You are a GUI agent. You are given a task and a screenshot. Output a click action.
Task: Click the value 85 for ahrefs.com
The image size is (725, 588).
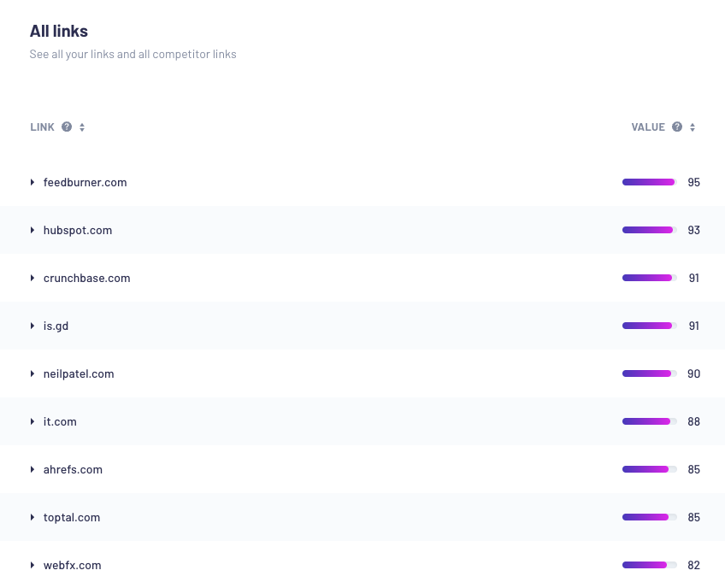pos(693,469)
